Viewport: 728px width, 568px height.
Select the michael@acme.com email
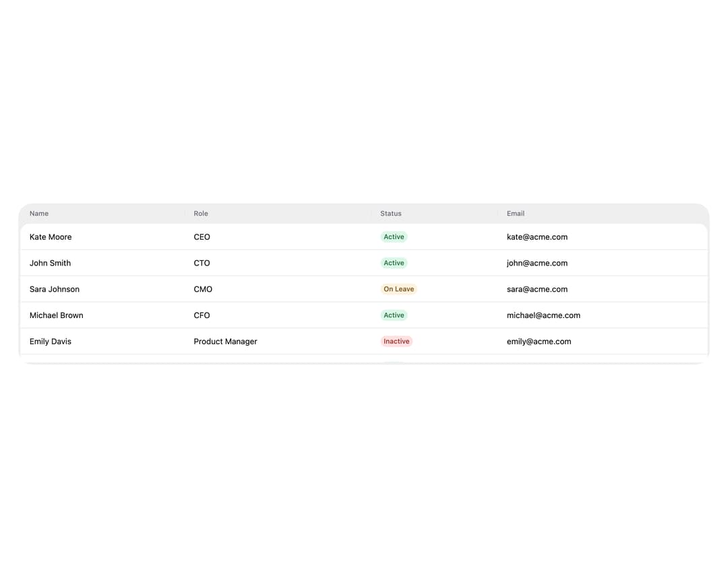coord(543,315)
